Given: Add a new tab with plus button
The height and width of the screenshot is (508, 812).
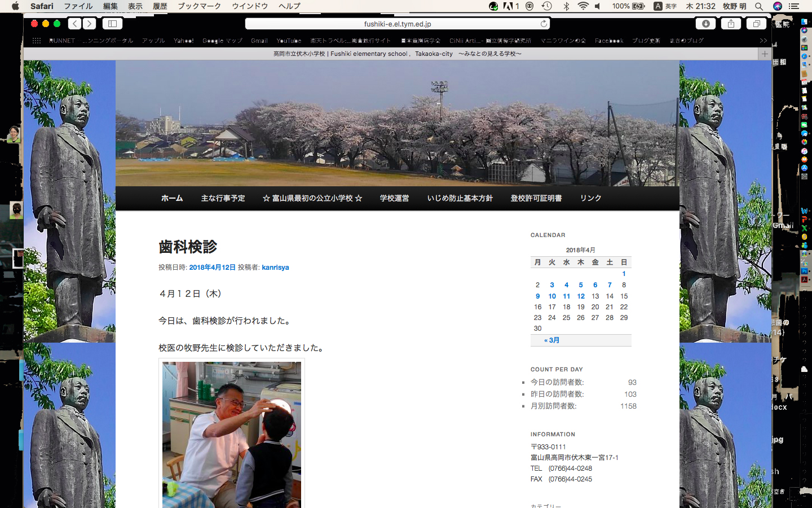Looking at the screenshot, I should click(765, 54).
